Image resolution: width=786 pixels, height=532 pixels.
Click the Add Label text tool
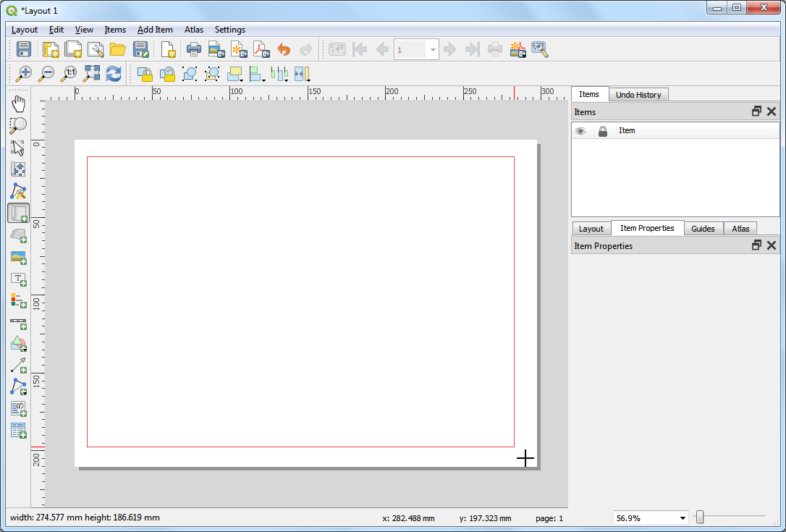18,279
